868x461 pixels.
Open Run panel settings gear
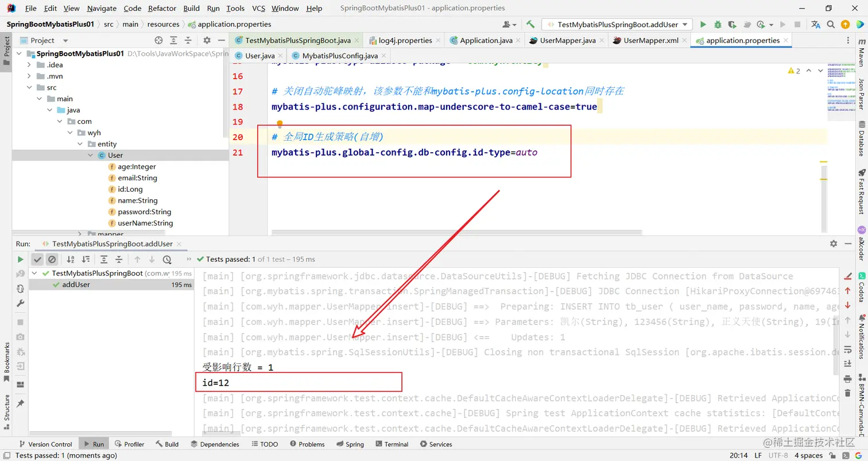[x=834, y=244]
